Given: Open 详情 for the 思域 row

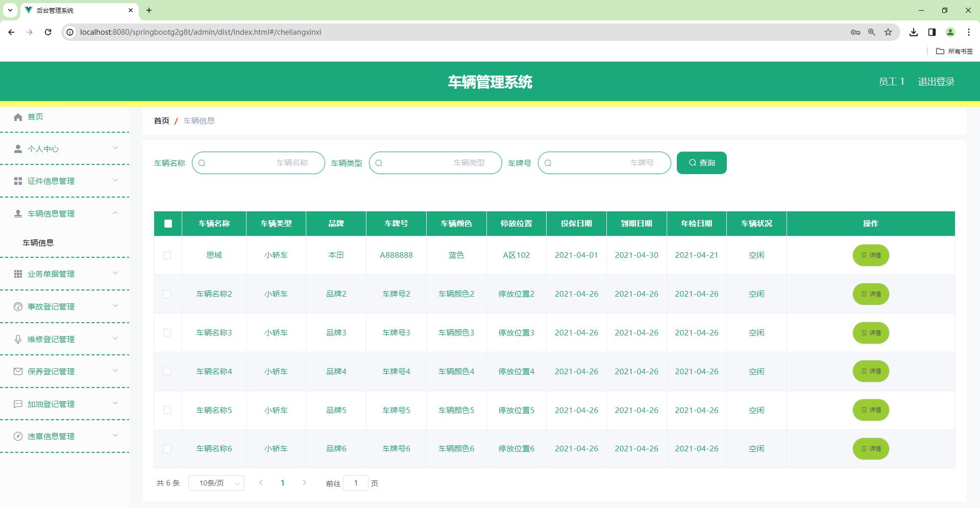Looking at the screenshot, I should click(871, 255).
